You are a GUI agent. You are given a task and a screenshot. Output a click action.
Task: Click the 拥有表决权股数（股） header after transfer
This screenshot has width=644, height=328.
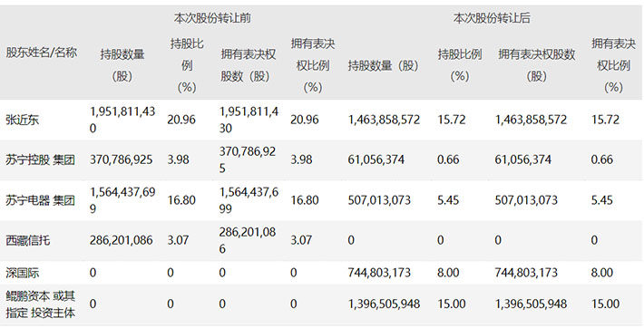pyautogui.click(x=536, y=65)
